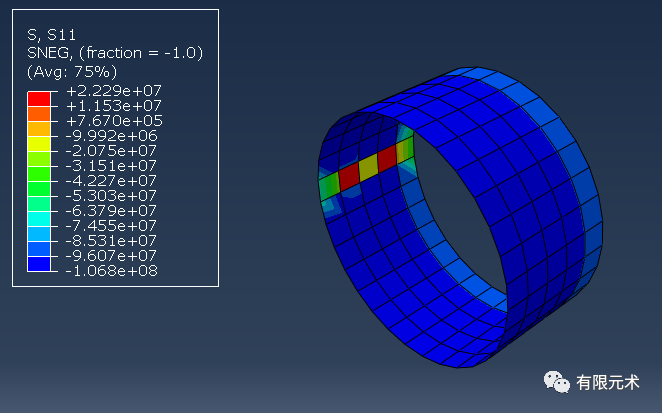This screenshot has width=662, height=413.
Task: Click the legend value -6.379e+07
Action: [111, 211]
